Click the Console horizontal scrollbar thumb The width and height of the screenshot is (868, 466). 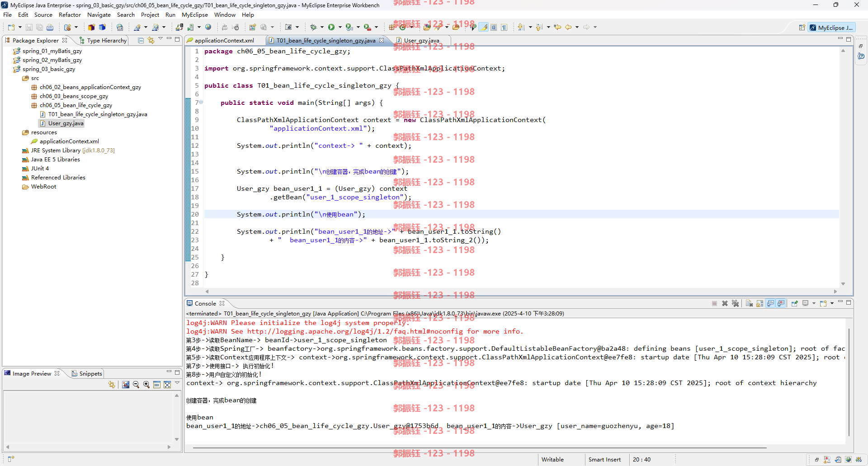479,448
